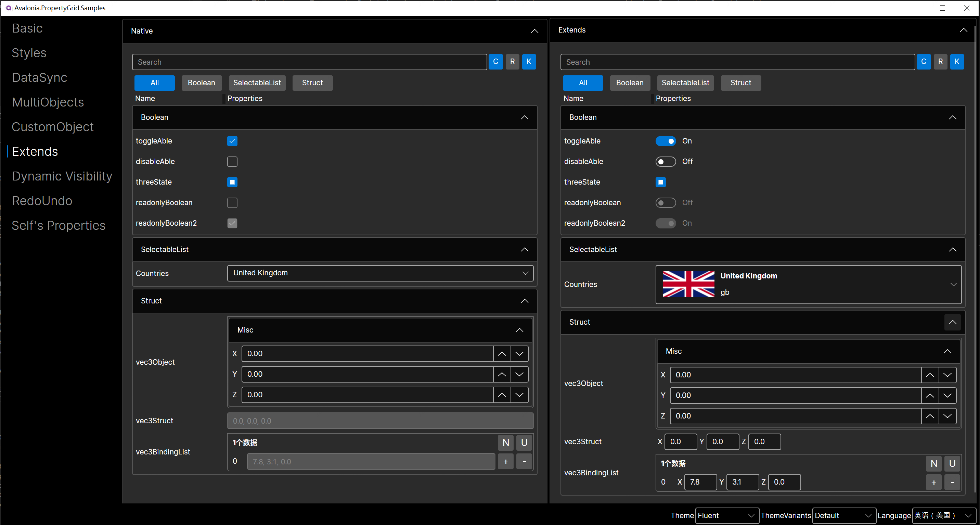Screen dimensions: 980x525
Task: Decrease X value in Native vec3Object
Action: (519, 354)
